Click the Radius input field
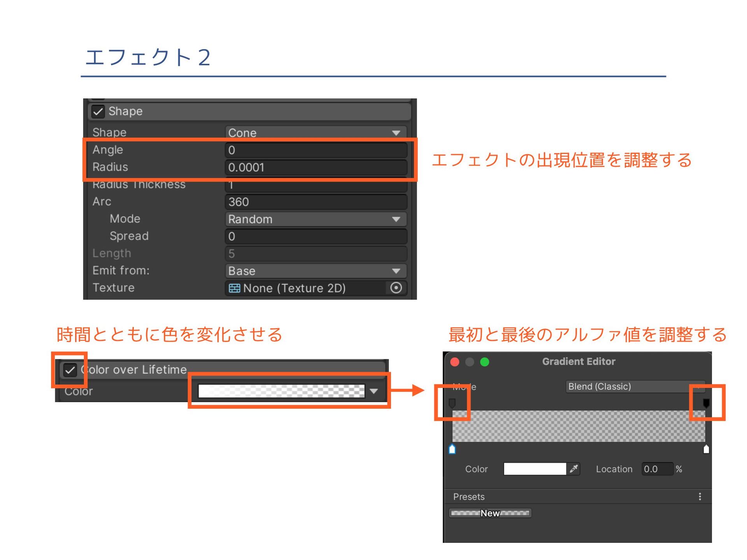747x560 pixels. click(316, 168)
